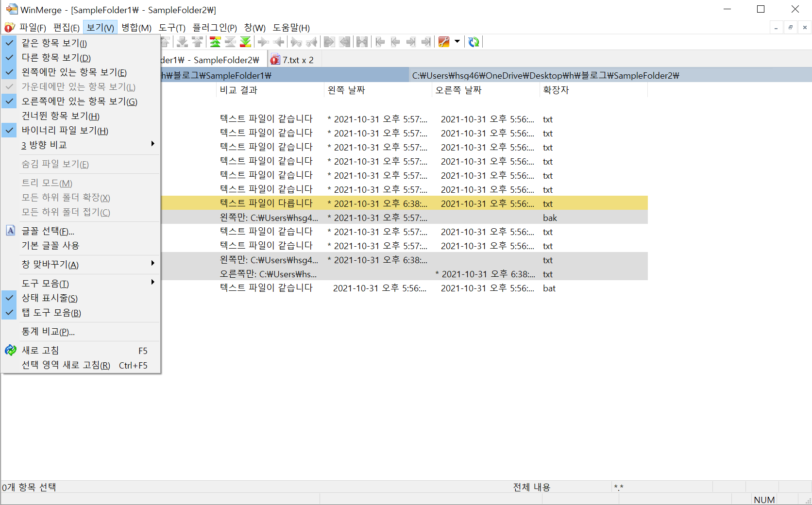Click grayed 트리 모드(M) entry
The width and height of the screenshot is (812, 505).
pos(81,183)
